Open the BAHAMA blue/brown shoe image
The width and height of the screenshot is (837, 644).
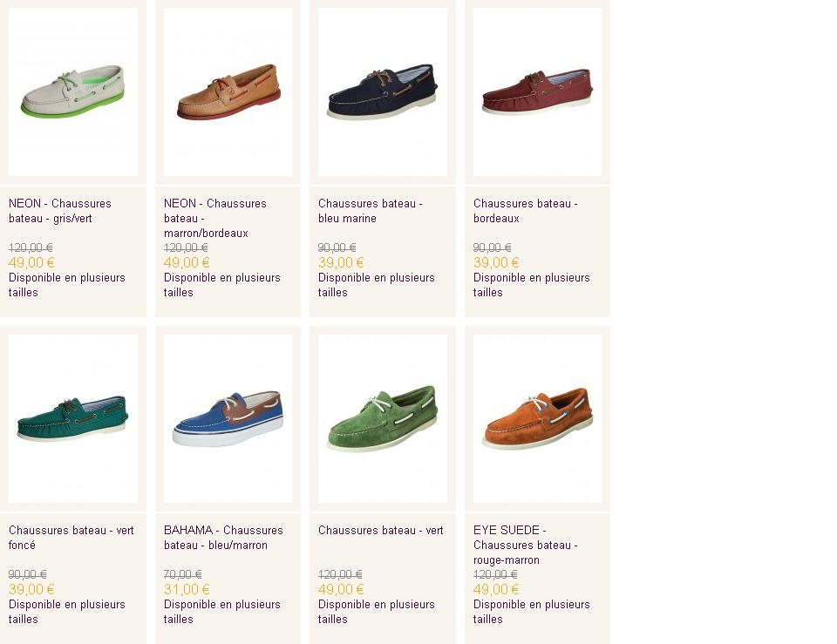228,419
